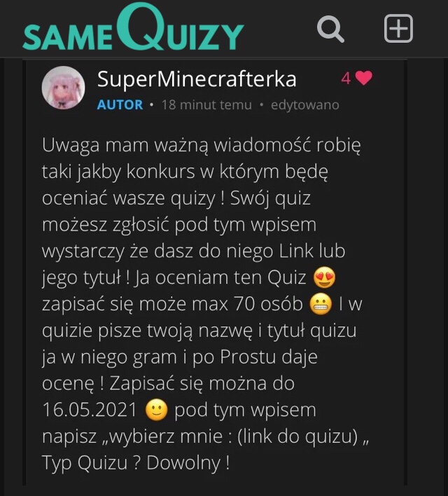This screenshot has width=448, height=496.
Task: Tap the plus icon to add content
Action: [x=398, y=28]
